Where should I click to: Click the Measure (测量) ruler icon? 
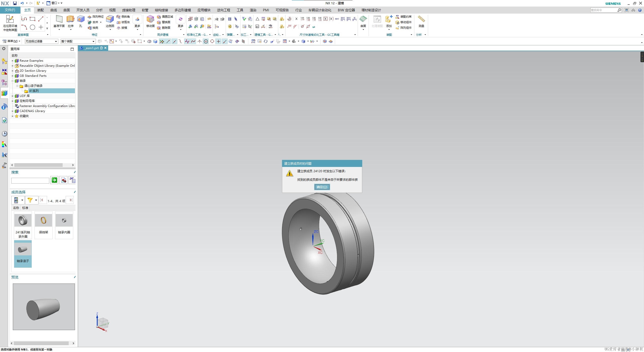tap(421, 19)
